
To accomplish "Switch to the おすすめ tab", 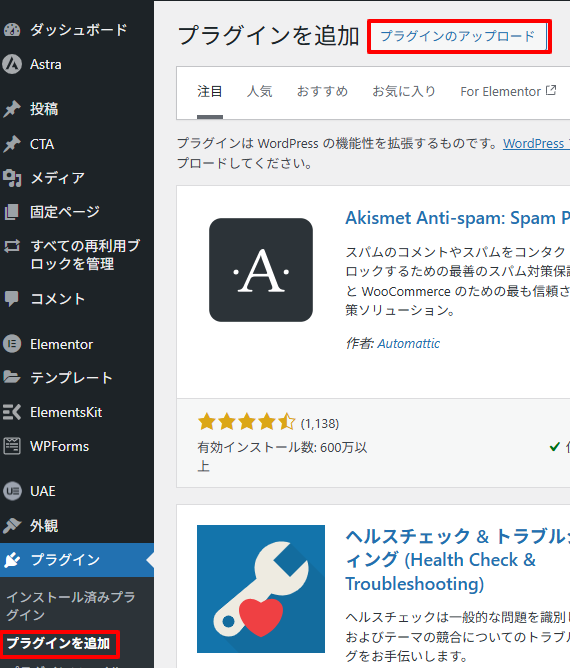I will pyautogui.click(x=322, y=91).
